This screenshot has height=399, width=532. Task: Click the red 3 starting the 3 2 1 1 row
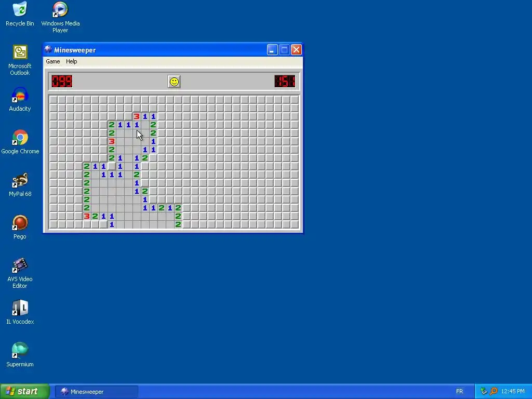(x=87, y=216)
